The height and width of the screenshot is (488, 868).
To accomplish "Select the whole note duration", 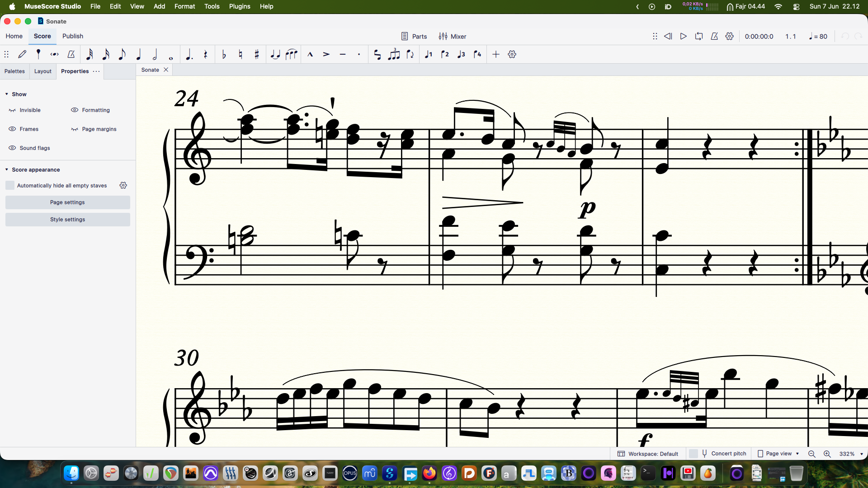I will pyautogui.click(x=171, y=57).
